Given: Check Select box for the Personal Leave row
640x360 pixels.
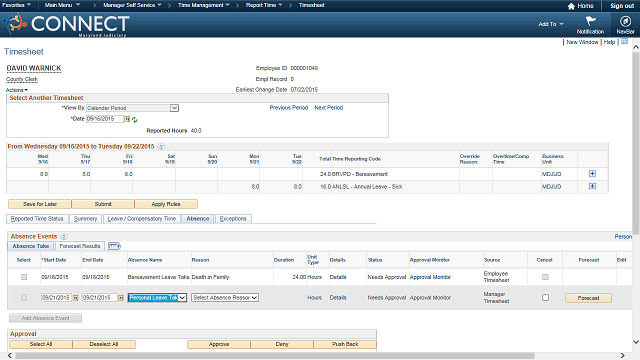Looking at the screenshot, I should pyautogui.click(x=24, y=298).
